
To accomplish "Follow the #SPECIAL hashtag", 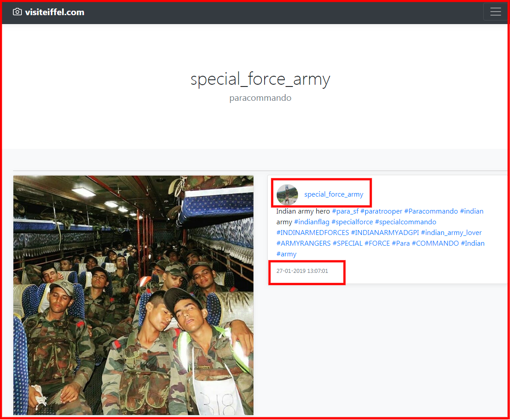I will click(348, 243).
